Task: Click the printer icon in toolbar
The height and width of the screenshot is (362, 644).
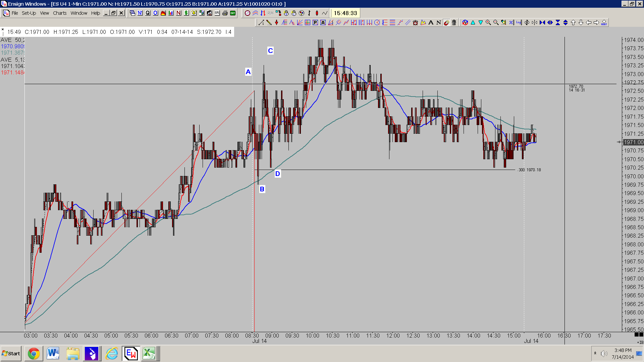Action: pos(225,13)
